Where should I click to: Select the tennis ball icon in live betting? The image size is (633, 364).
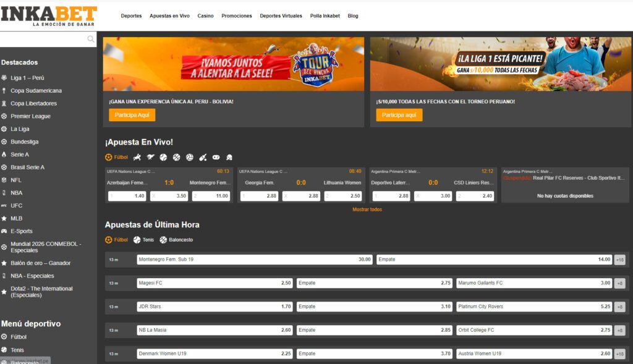coord(163,158)
